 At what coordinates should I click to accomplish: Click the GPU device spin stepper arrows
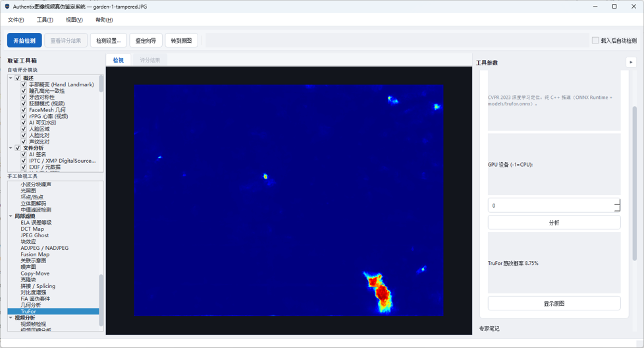617,206
